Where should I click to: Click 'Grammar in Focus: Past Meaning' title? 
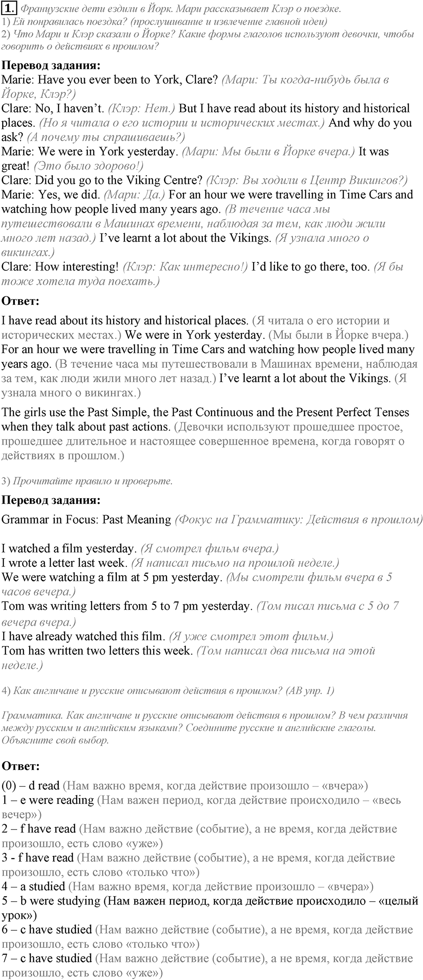tap(86, 520)
